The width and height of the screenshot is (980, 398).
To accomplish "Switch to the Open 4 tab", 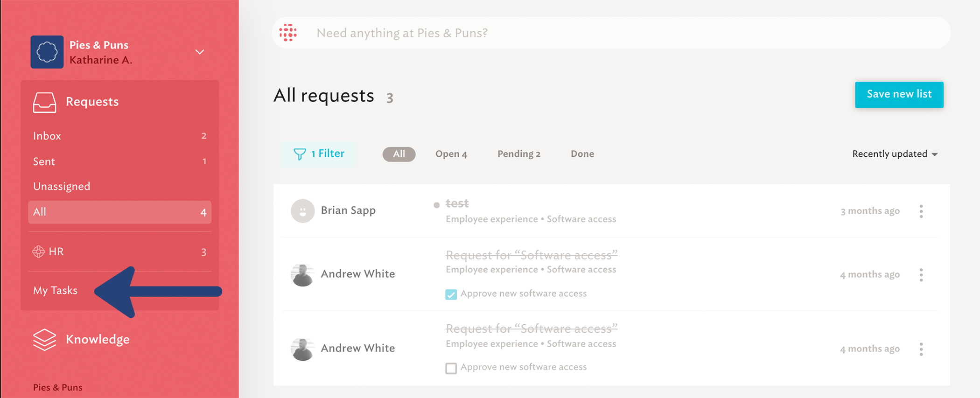I will [x=451, y=154].
